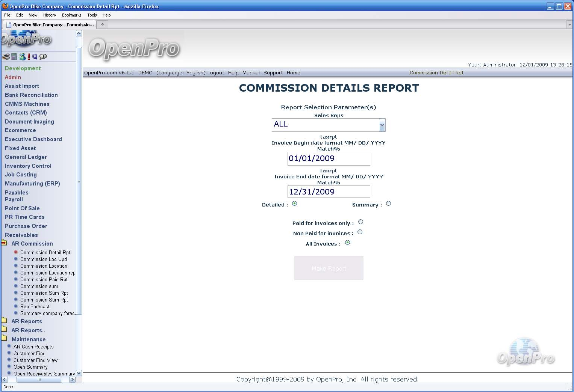Click the Maintenance folder icon

[5, 338]
